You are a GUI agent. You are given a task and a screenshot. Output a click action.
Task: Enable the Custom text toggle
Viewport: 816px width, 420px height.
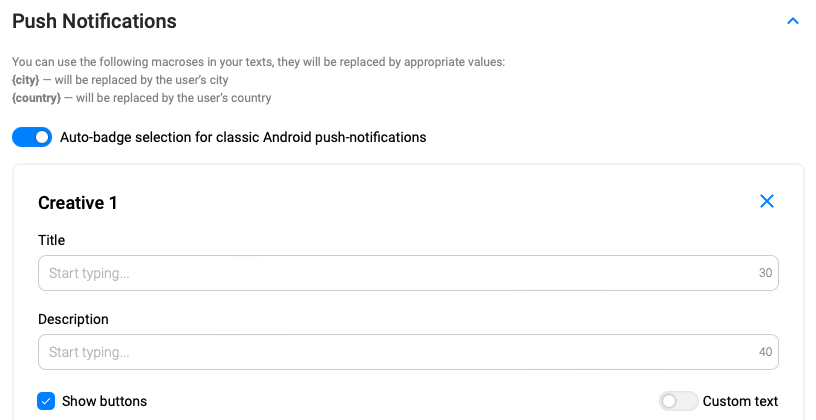pyautogui.click(x=679, y=401)
